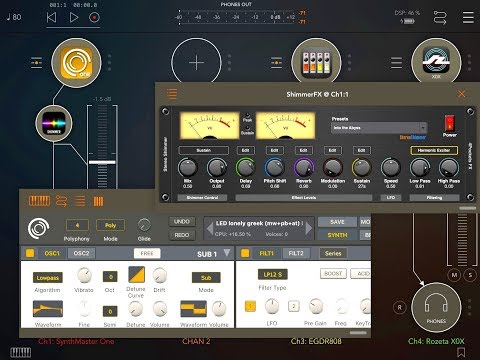The image size is (480, 360).
Task: Select the OSC1 tab
Action: (52, 253)
